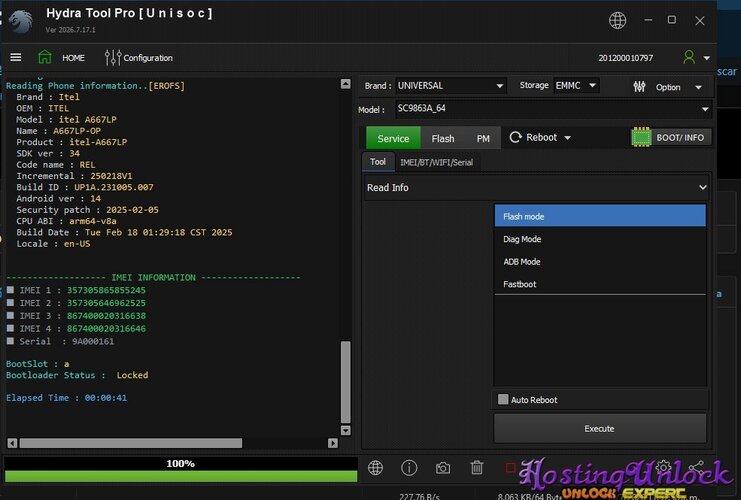This screenshot has height=500, width=741.
Task: Open the Brand UNIVERSAL dropdown
Action: click(451, 86)
